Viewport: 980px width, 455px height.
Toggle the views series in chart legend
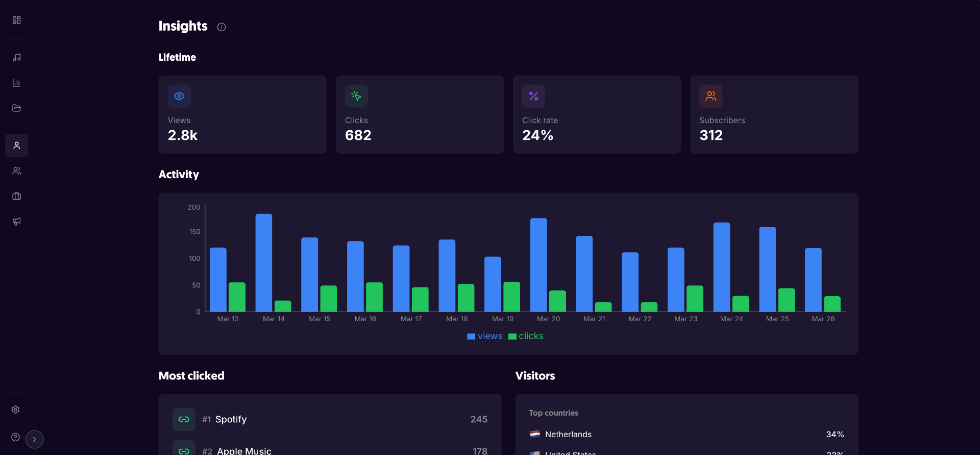(x=485, y=336)
